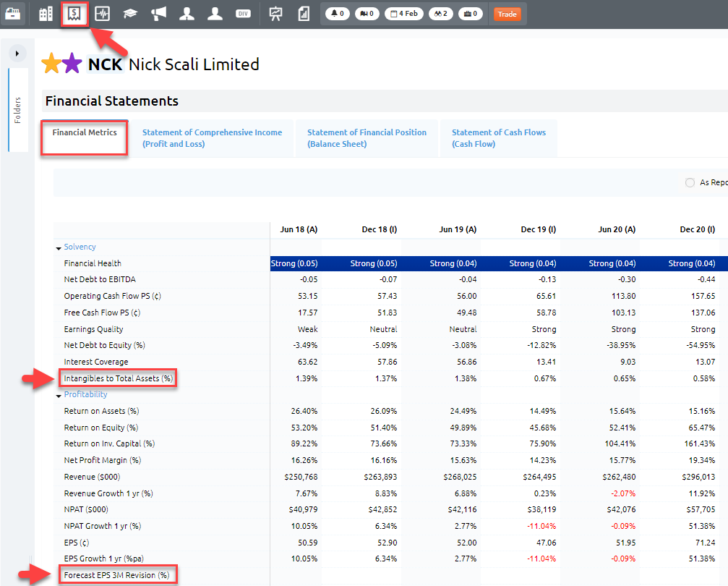This screenshot has height=586, width=728.
Task: Click the Net Profit Margin row label
Action: (x=102, y=461)
